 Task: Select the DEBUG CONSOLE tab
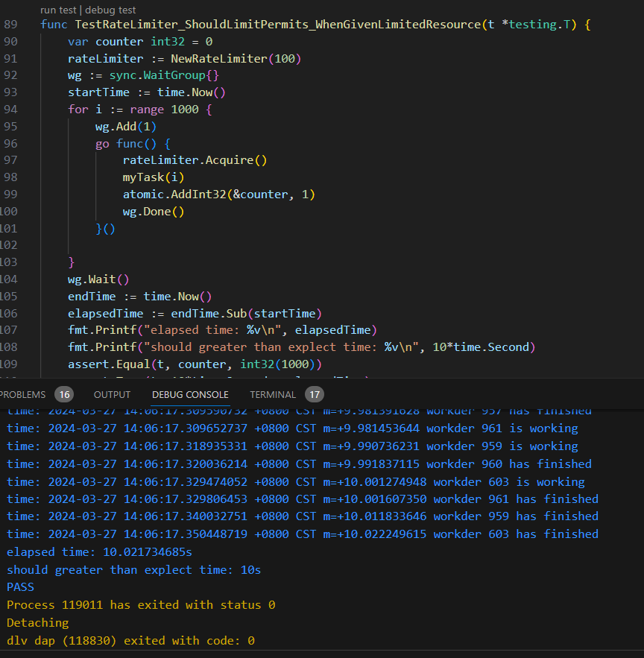coord(190,394)
